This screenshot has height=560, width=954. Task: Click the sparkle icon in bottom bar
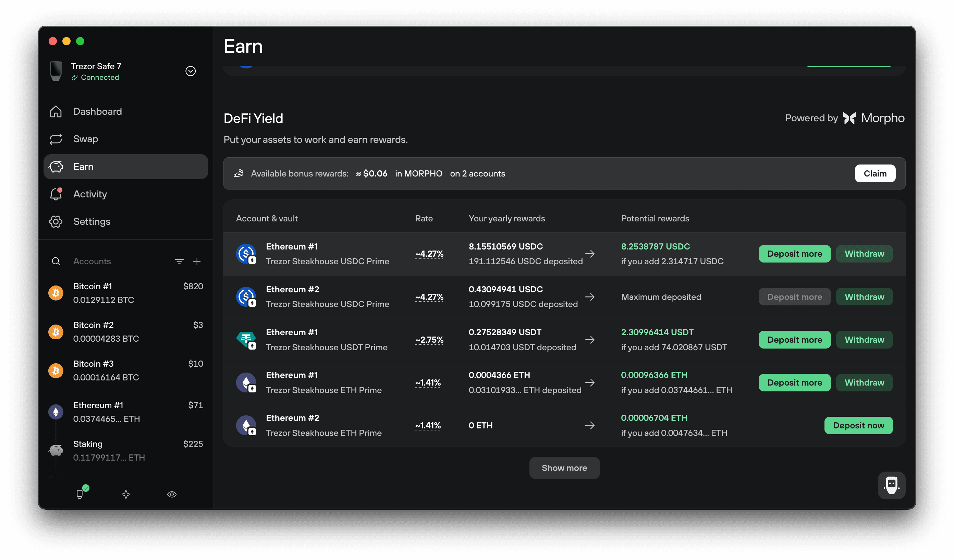click(126, 495)
